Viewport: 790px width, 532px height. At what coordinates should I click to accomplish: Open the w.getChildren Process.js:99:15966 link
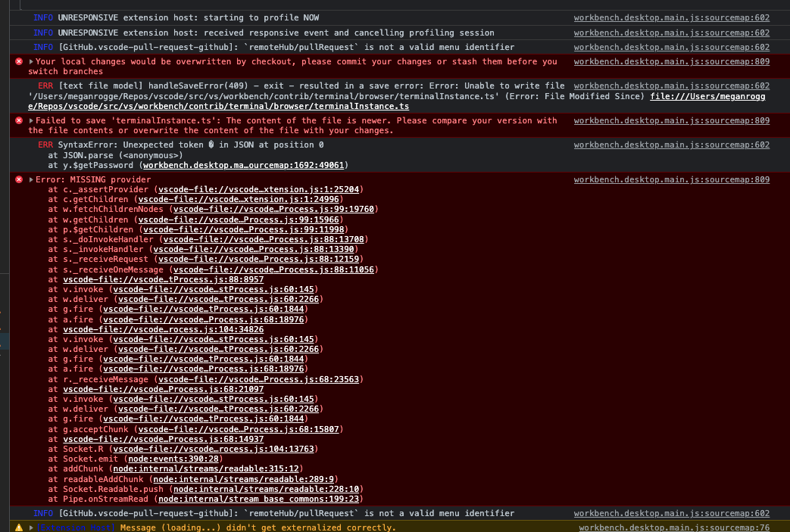coord(239,220)
